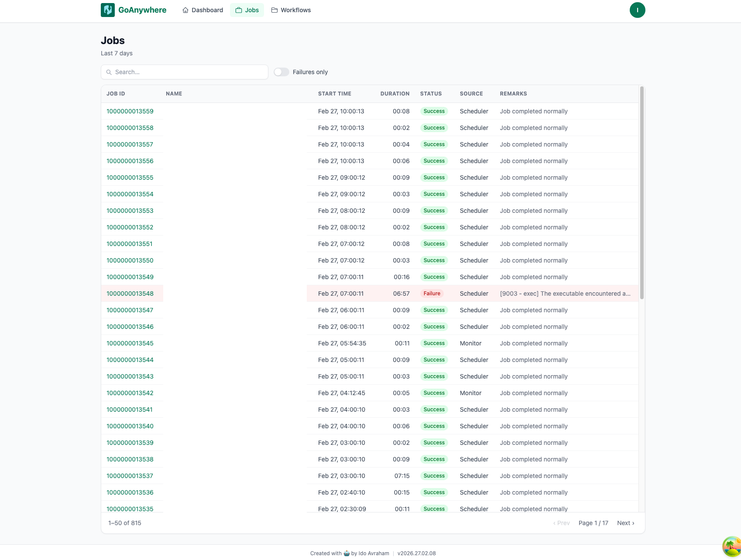Viewport: 741px width, 560px height.
Task: Click the Jobs briefcase icon
Action: tap(238, 10)
